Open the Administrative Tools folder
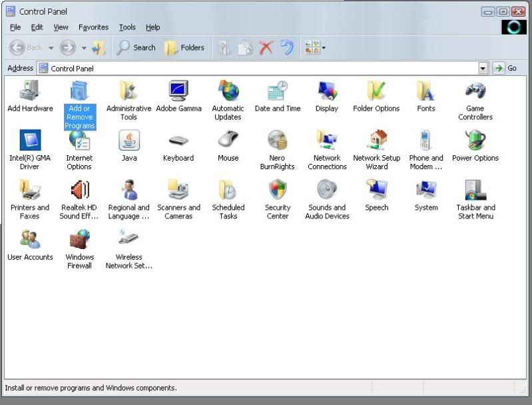Screen dimensions: 532x405 tap(129, 91)
